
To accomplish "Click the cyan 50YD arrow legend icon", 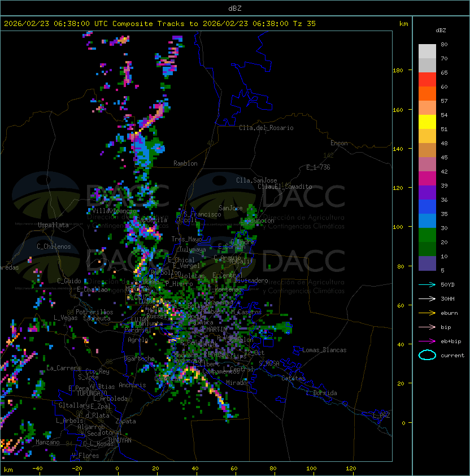I will tap(427, 285).
